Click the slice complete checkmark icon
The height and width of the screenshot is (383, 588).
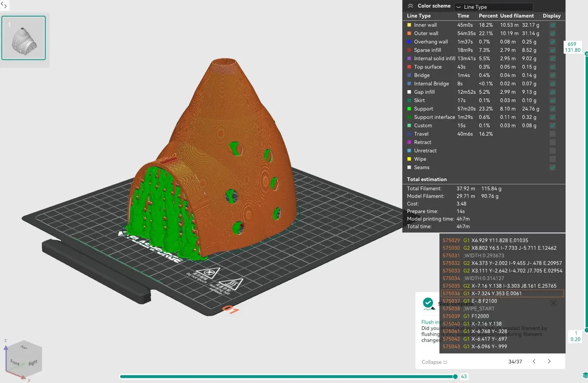[428, 304]
